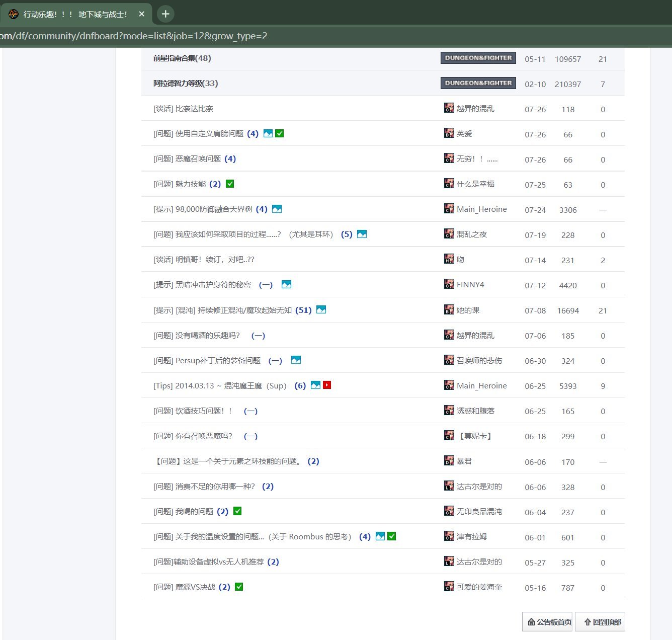Image resolution: width=672 pixels, height=640 pixels.
Task: Click red video icon on 混沌魔王魔 post
Action: click(x=327, y=385)
